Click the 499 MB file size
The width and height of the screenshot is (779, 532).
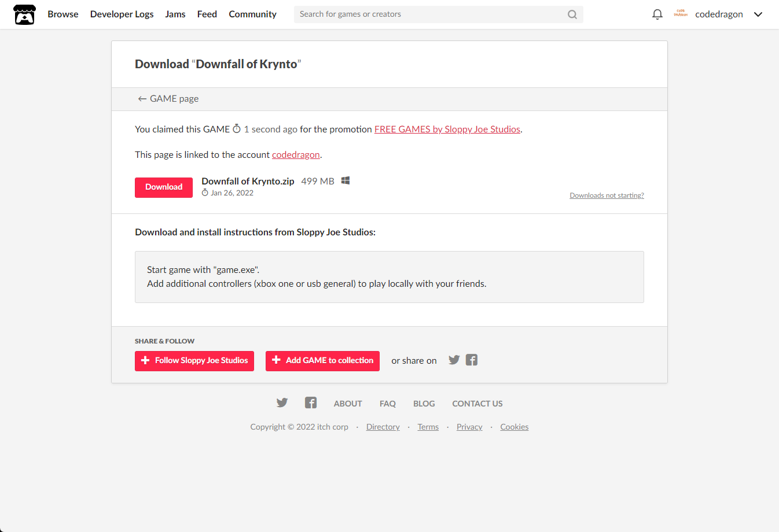(x=318, y=182)
